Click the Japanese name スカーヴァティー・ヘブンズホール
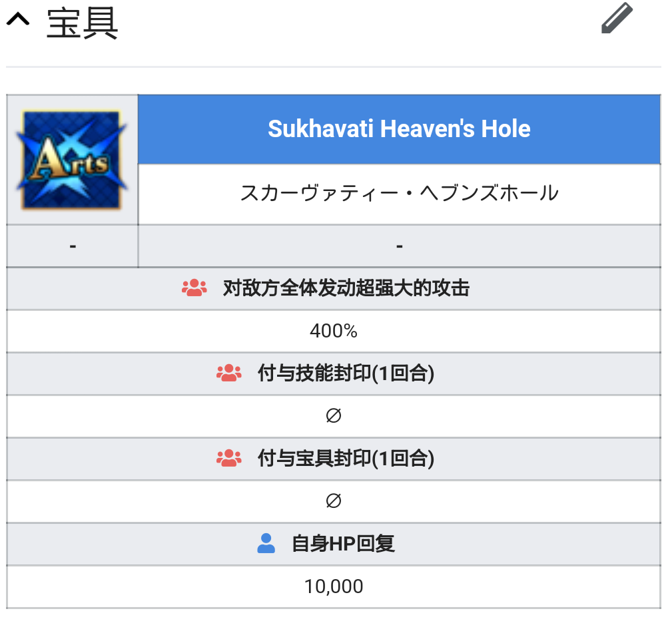The width and height of the screenshot is (672, 639). (x=399, y=194)
